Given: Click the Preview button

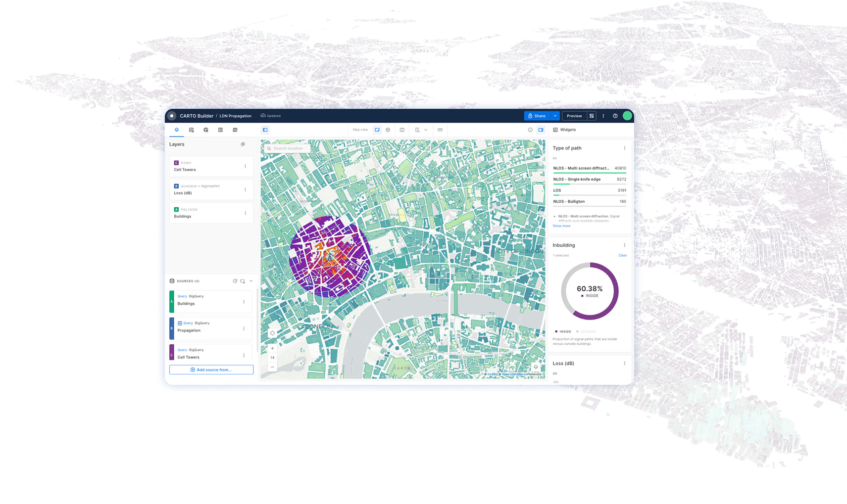Looking at the screenshot, I should click(x=574, y=116).
